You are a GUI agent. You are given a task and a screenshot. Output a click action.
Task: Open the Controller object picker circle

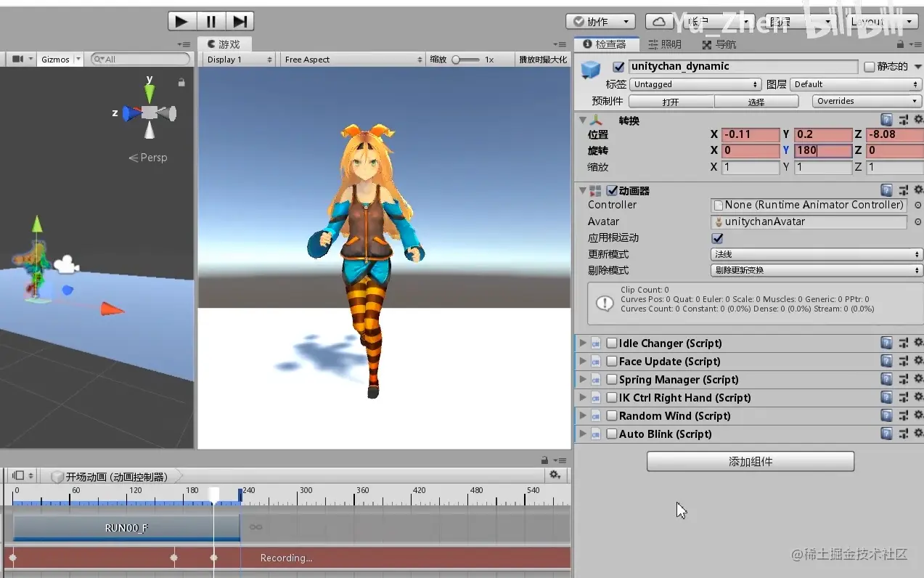[x=917, y=205]
